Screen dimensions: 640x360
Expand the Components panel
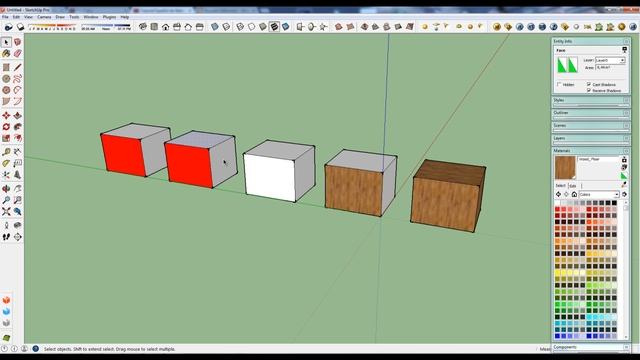pyautogui.click(x=626, y=347)
